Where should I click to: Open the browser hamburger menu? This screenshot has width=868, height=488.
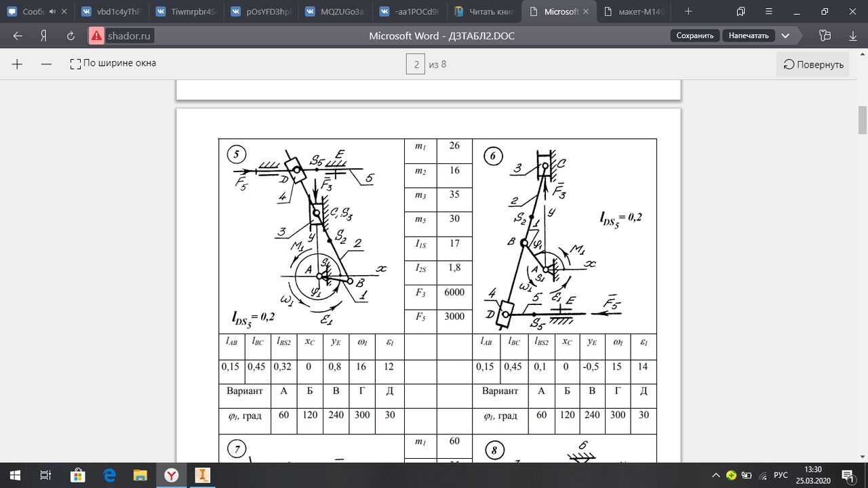coord(768,12)
